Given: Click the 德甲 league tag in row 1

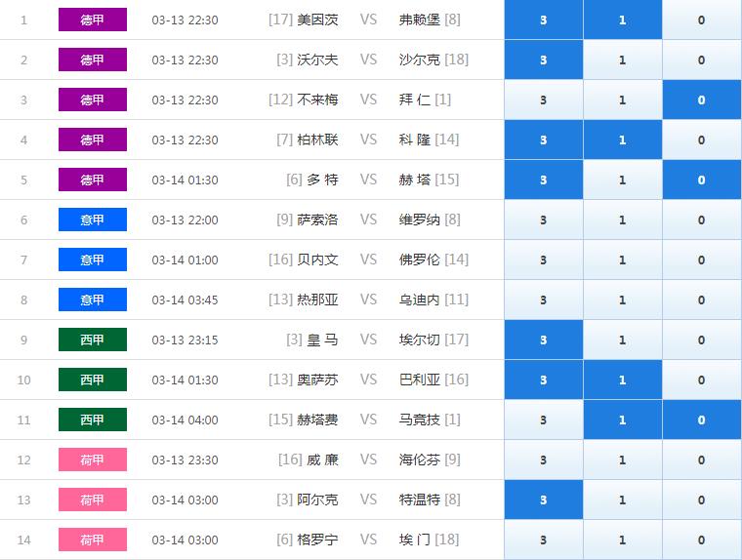Looking at the screenshot, I should [x=93, y=20].
